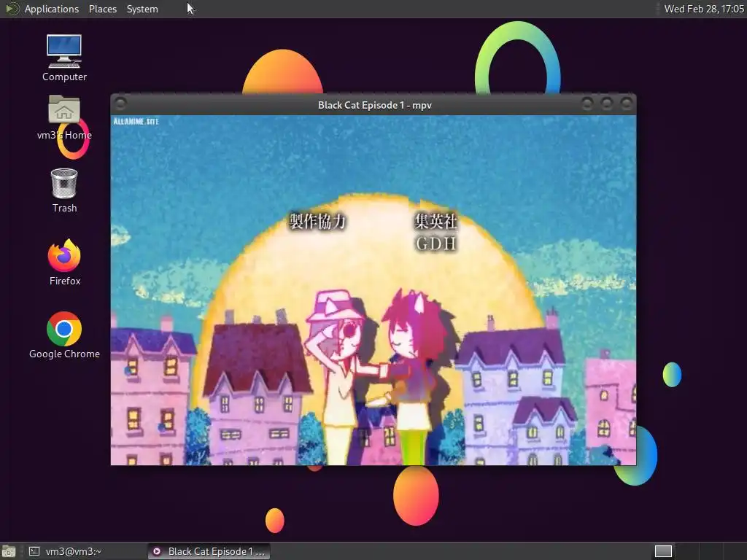Minimize the mpv window
747x560 pixels.
(x=587, y=104)
